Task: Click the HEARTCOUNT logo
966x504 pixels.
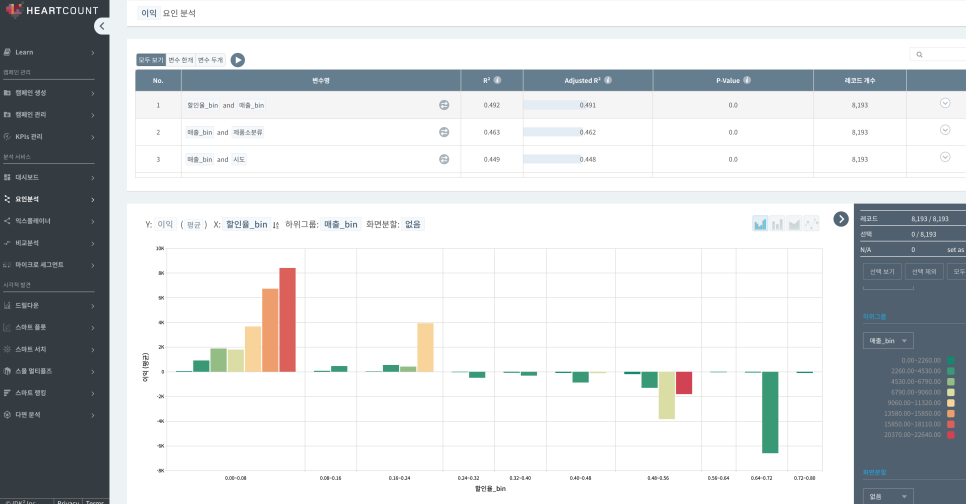Action: coord(52,10)
